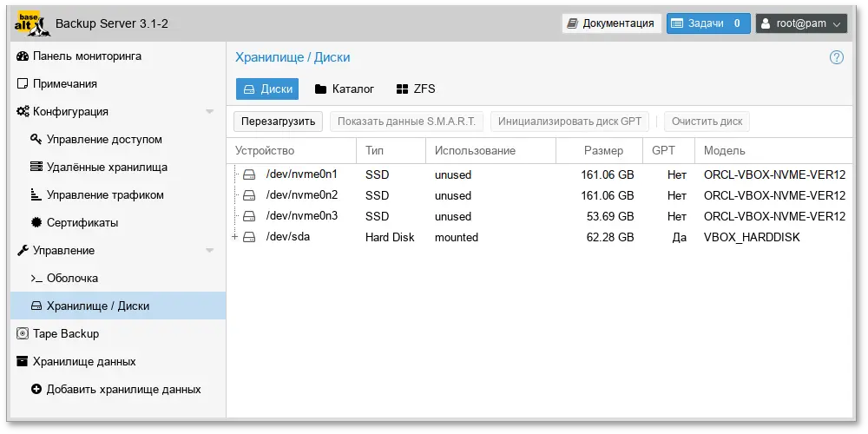The image size is (868, 434).
Task: Sort by the Тип column header
Action: point(391,150)
